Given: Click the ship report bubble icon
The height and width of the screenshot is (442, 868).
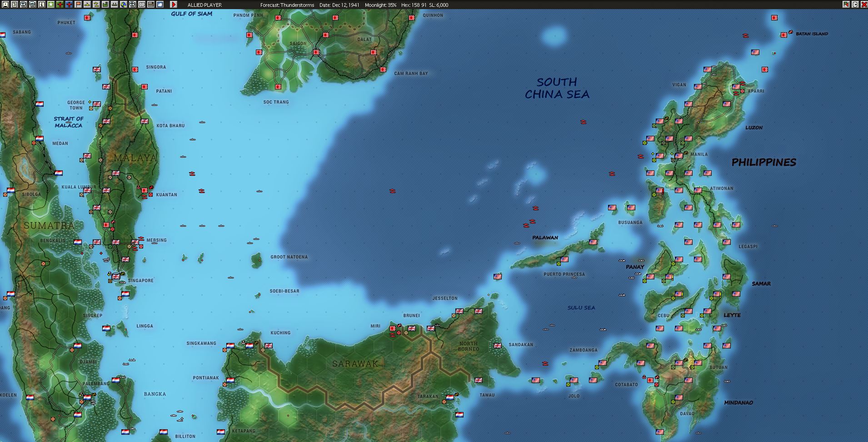Looking at the screenshot, I should pyautogui.click(x=33, y=5).
